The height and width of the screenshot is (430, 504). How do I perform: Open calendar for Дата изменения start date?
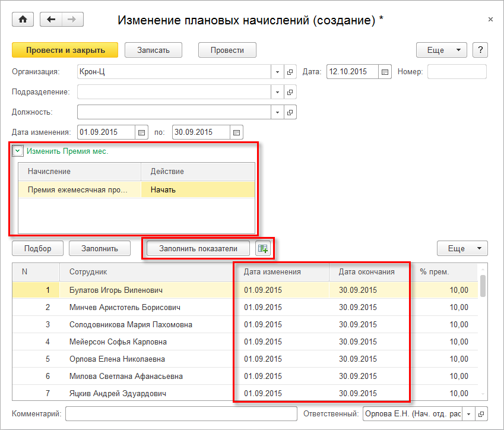141,132
